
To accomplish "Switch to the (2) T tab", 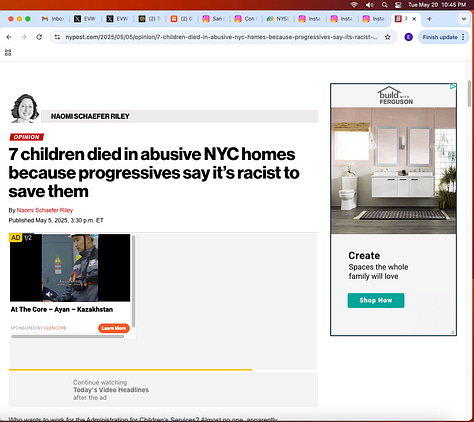I will click(150, 19).
